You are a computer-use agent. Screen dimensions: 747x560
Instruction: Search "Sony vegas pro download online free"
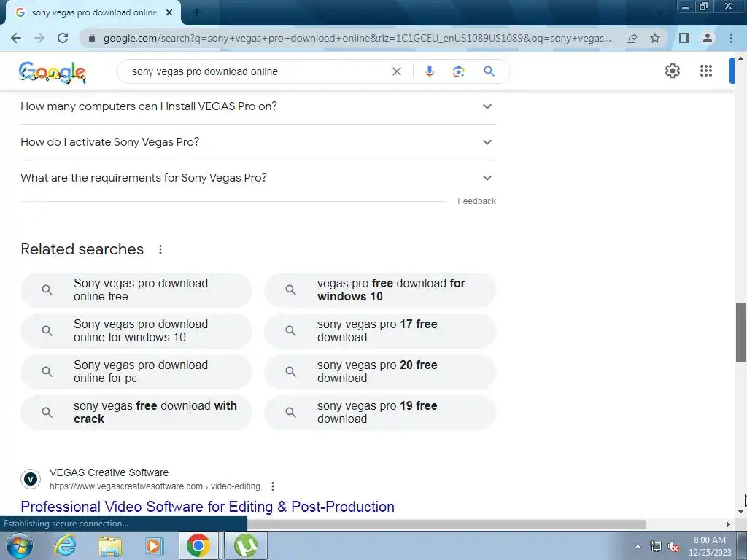coord(136,289)
